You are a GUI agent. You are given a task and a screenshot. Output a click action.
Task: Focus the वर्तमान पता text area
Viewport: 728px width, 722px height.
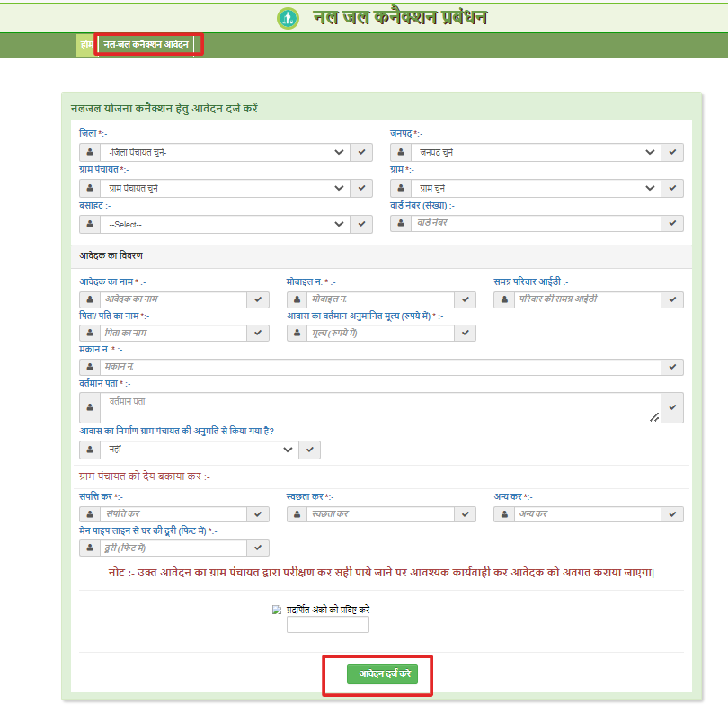tap(381, 407)
